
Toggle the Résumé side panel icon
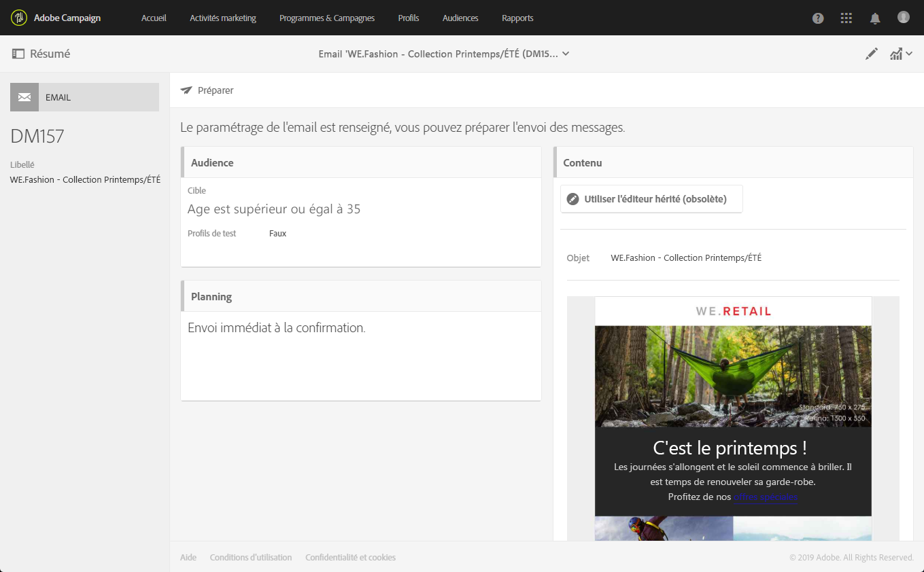18,54
